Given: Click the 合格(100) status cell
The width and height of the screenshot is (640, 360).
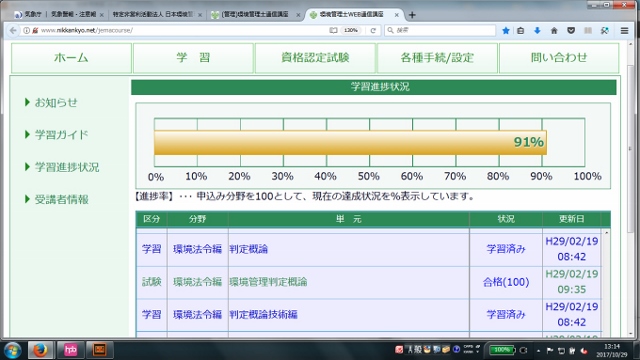Looking at the screenshot, I should tap(506, 282).
